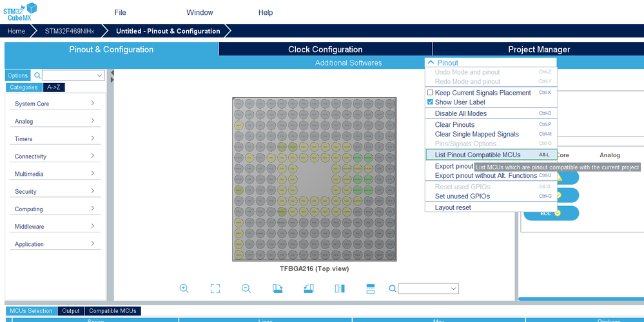
Task: Expand the Multimedia category
Action: click(55, 173)
